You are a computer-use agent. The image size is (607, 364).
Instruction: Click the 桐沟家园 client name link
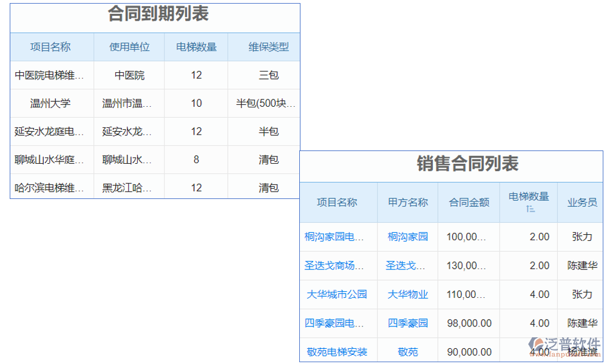pos(407,237)
